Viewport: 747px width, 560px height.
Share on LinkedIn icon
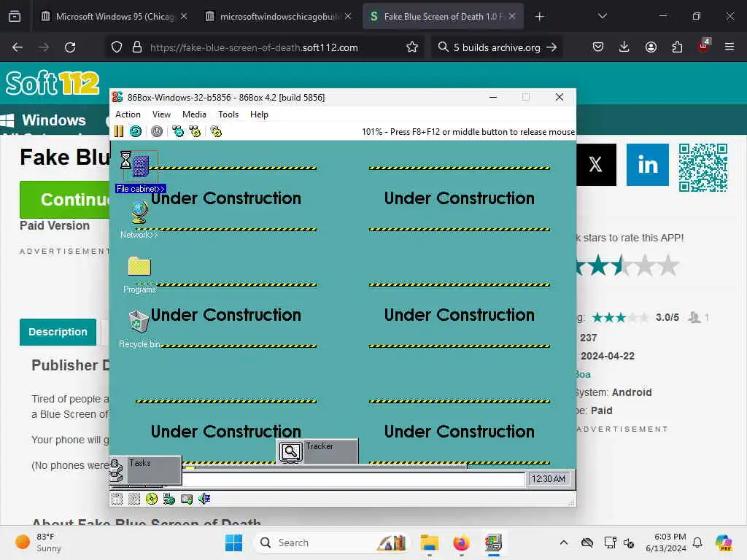(x=648, y=165)
